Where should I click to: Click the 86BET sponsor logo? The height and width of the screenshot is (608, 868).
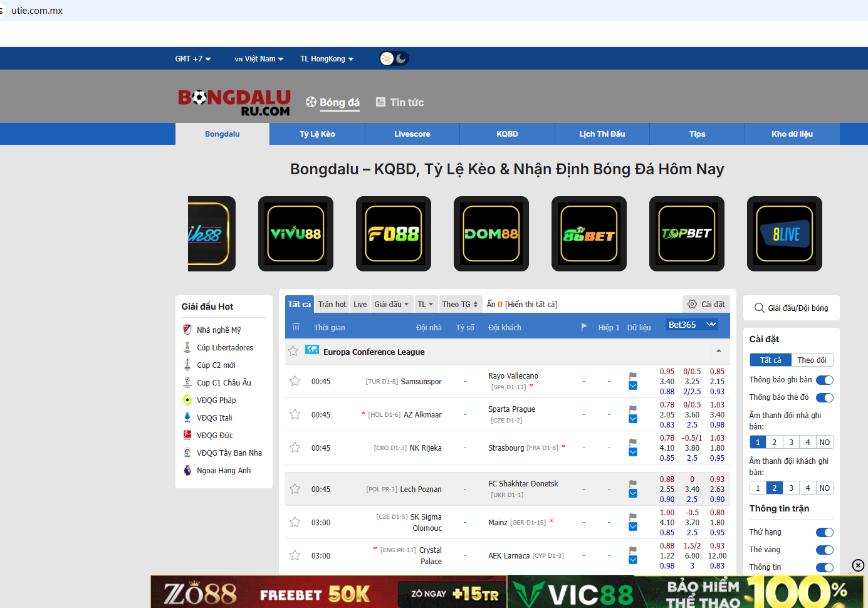point(589,234)
